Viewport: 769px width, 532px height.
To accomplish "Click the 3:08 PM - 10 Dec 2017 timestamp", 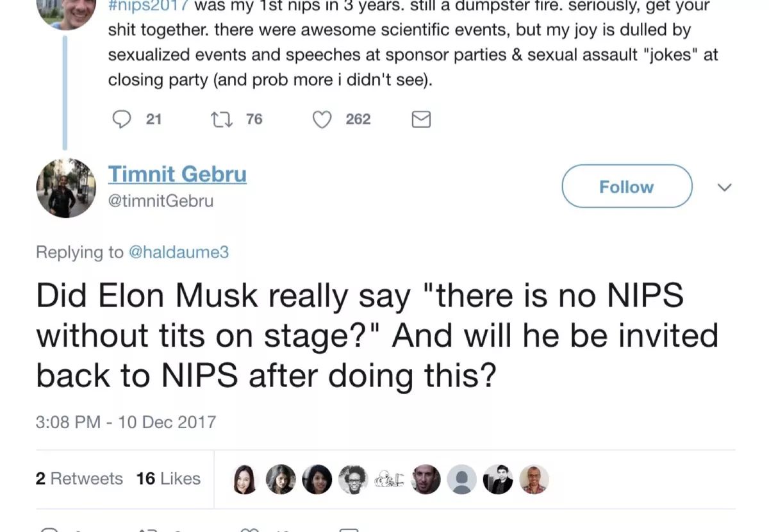I will [126, 422].
